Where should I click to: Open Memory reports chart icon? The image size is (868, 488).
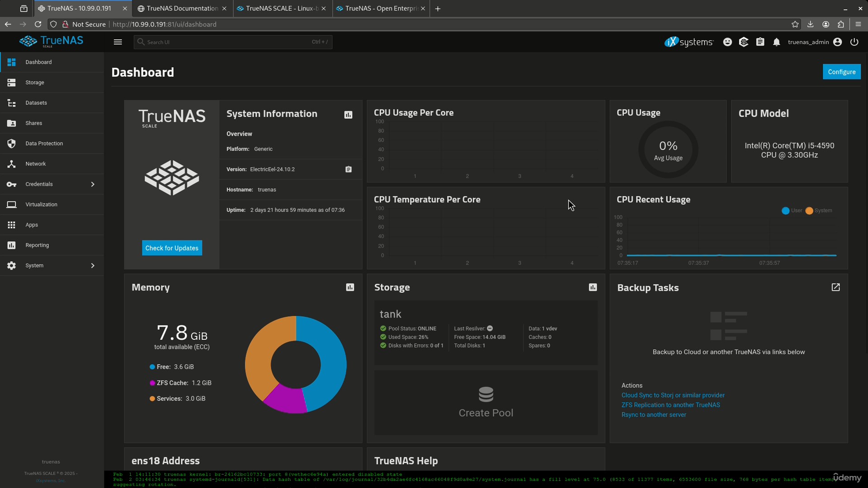pos(350,287)
